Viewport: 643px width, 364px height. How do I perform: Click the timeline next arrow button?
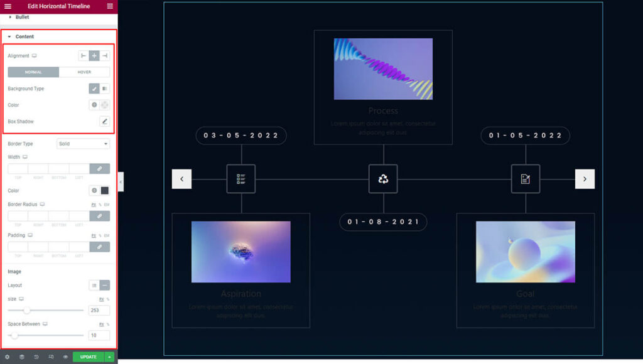[585, 179]
